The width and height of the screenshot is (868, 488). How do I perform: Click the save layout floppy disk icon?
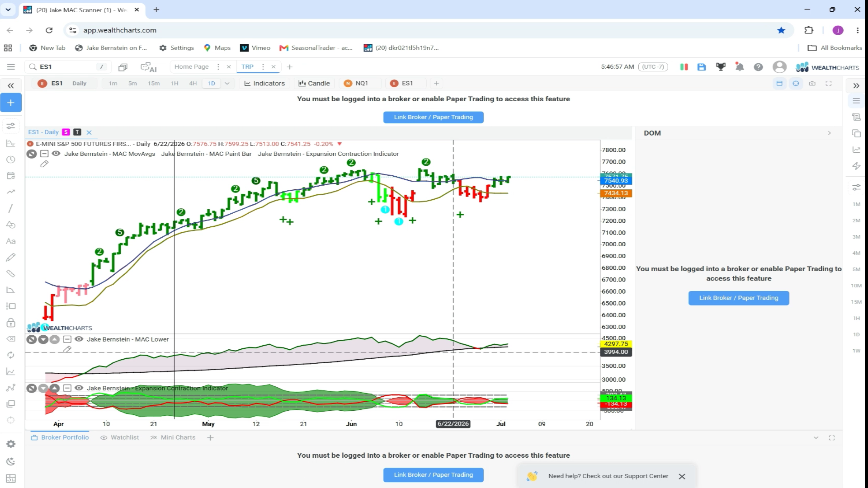[701, 67]
